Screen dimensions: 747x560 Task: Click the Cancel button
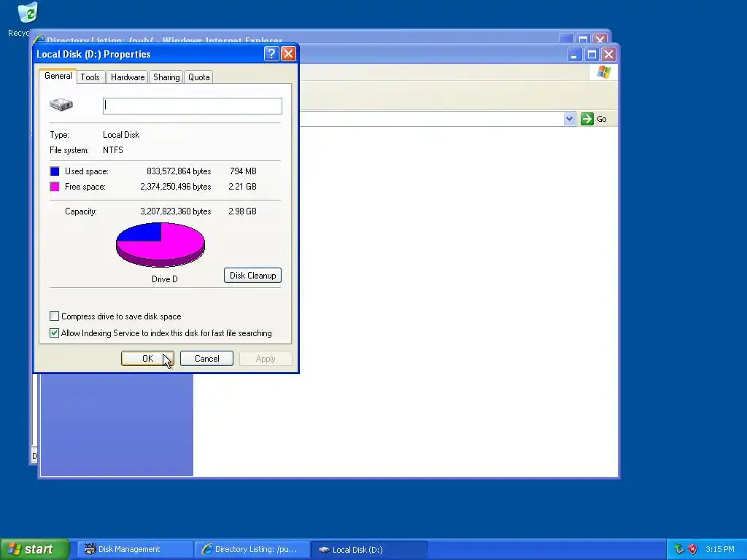tap(206, 359)
